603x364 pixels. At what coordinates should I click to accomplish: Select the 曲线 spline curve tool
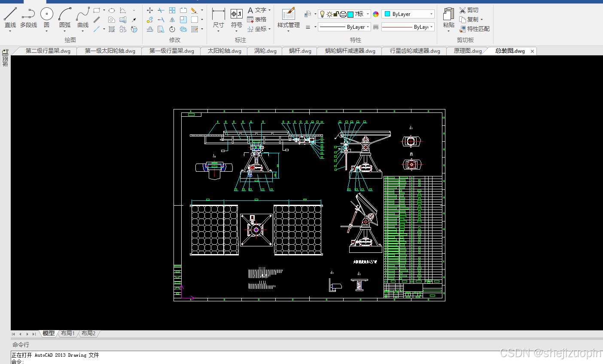(x=83, y=17)
